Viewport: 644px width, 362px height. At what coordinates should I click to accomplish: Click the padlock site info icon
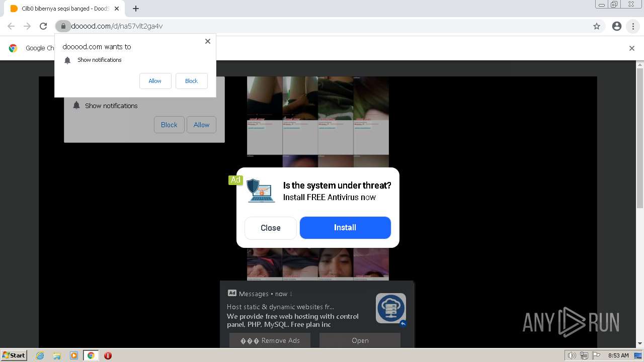click(63, 26)
